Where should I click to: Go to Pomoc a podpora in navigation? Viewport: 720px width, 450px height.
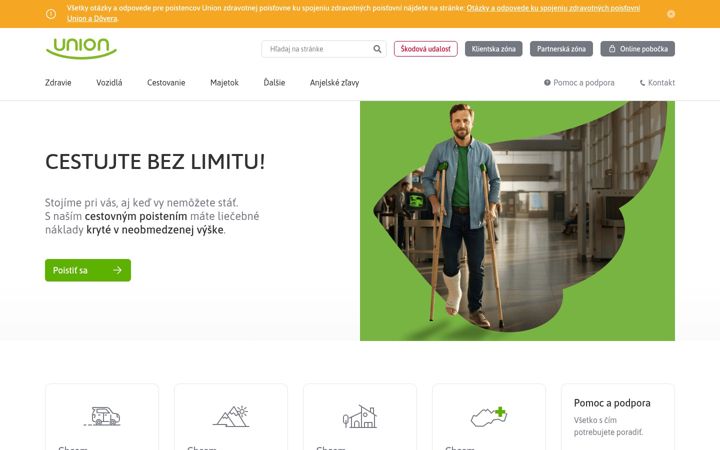click(x=579, y=83)
